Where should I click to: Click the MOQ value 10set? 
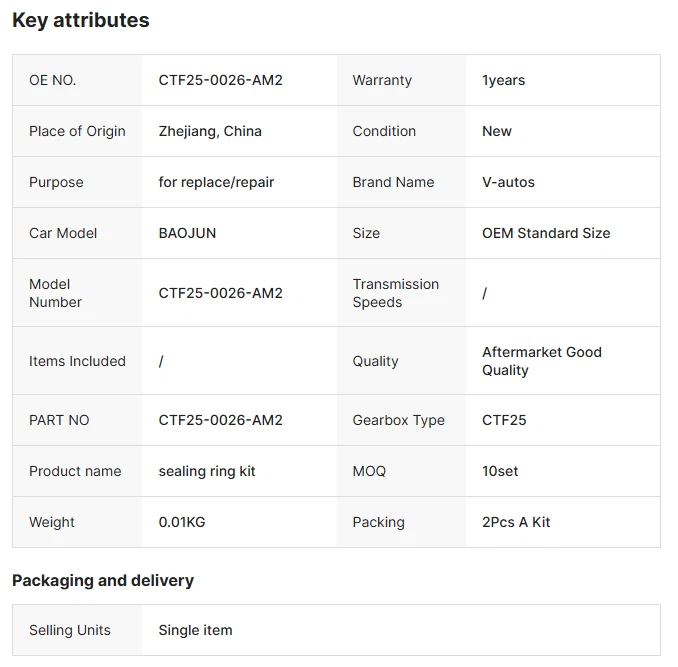pos(500,471)
